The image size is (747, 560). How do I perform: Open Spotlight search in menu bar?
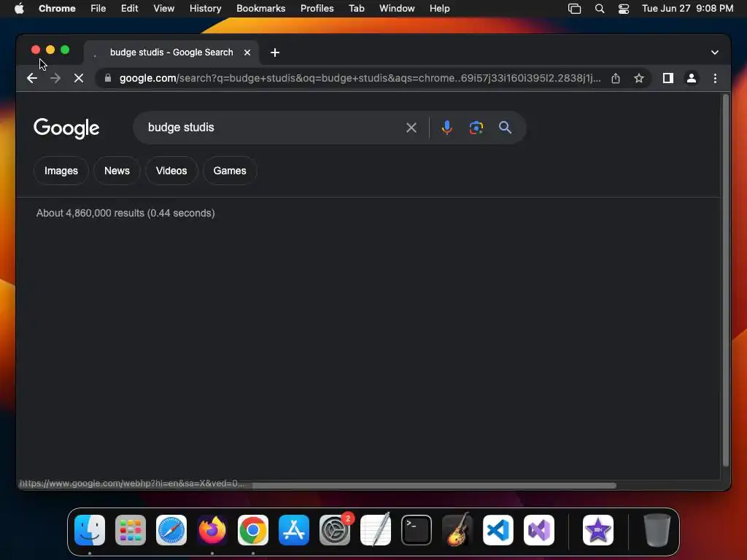point(600,9)
